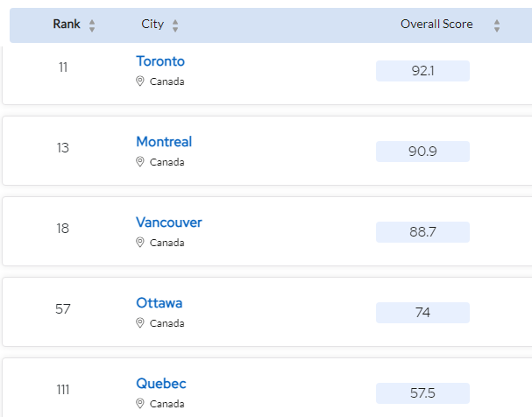Screen dimensions: 532x417
Task: Sort table by Rank arrows
Action: 92,25
